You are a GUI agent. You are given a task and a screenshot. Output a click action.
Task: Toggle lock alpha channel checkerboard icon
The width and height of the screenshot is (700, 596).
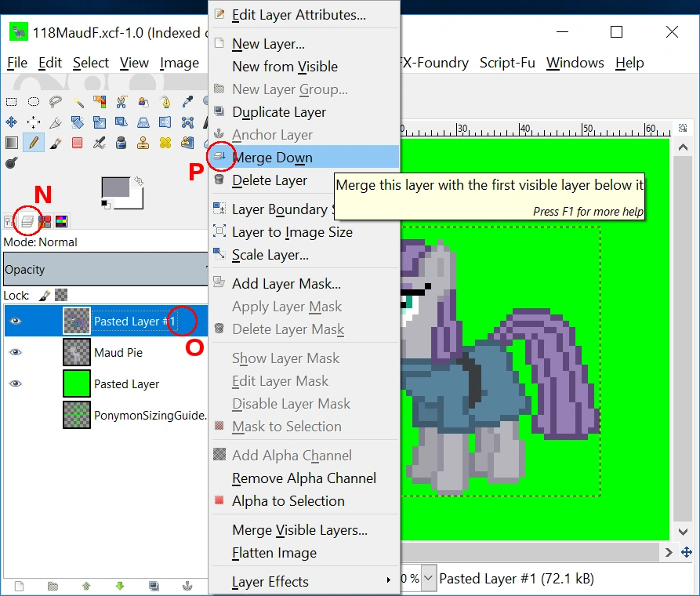point(61,295)
